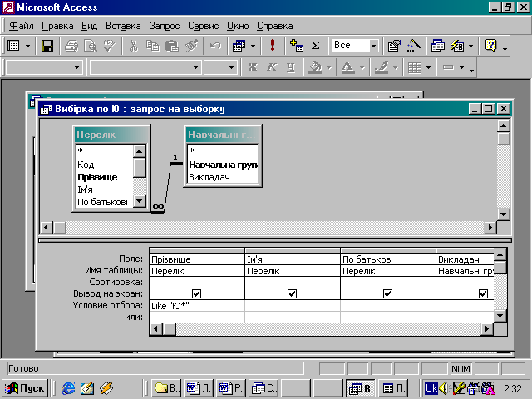Open the fill color dropdown arrow
Image resolution: width=532 pixels, height=399 pixels.
point(329,67)
